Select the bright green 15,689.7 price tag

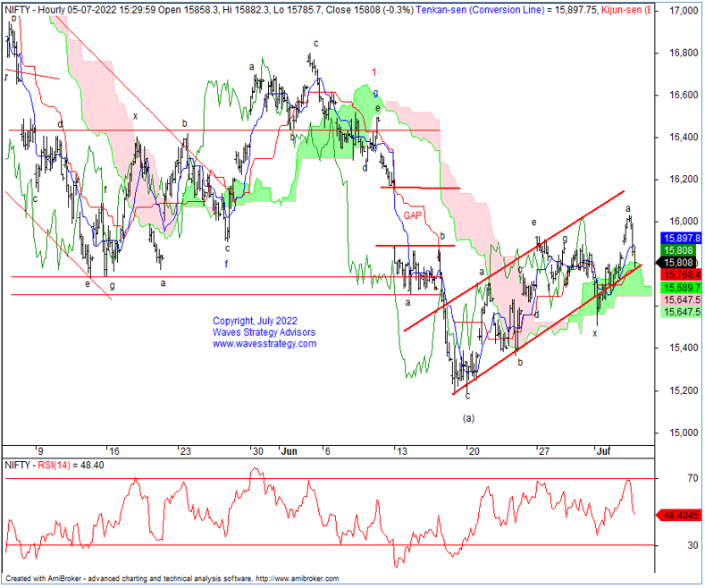click(x=681, y=287)
